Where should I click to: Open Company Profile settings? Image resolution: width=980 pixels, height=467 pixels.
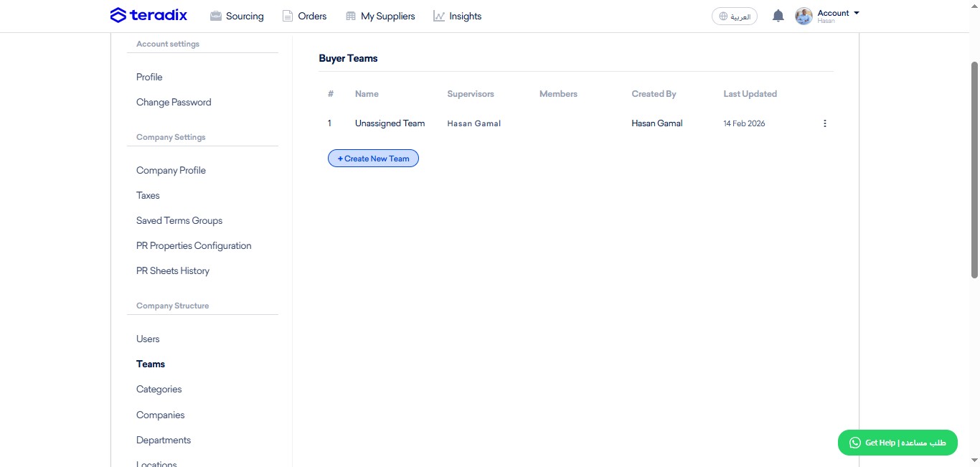171,170
